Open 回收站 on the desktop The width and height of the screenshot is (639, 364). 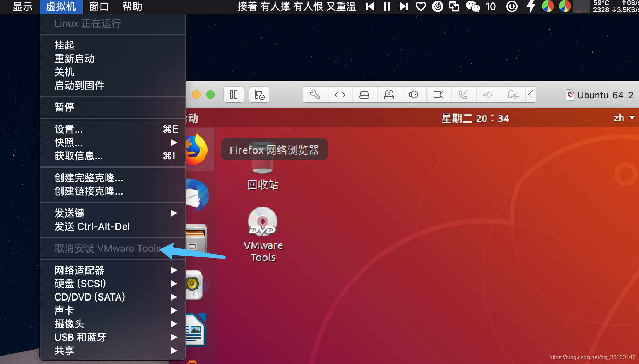[x=263, y=166]
